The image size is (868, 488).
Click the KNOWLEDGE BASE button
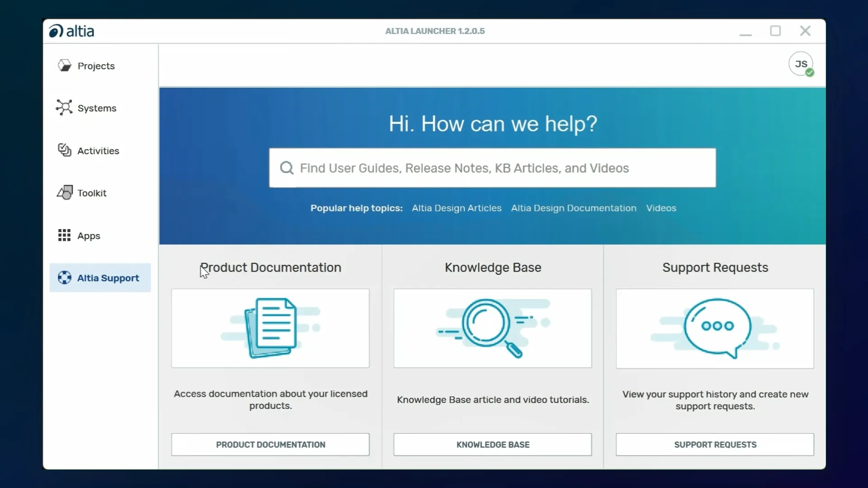[493, 445]
